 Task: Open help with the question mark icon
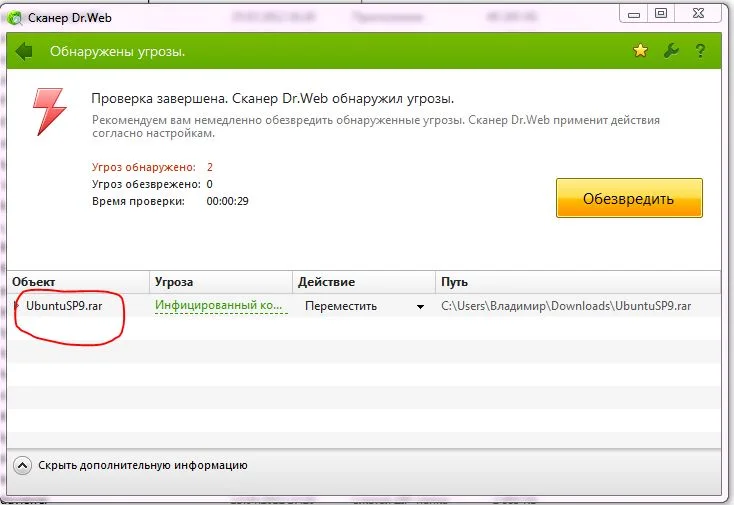coord(700,51)
